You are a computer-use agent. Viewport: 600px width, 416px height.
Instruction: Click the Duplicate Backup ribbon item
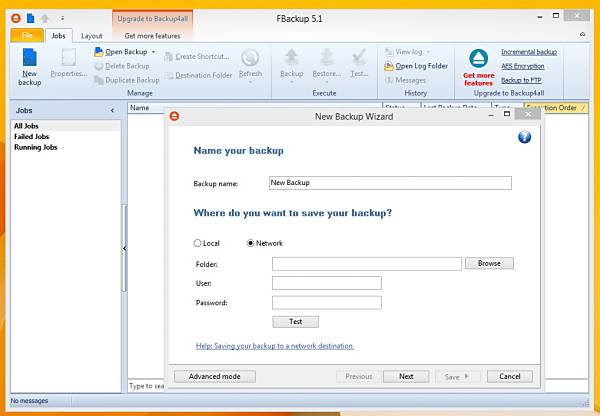[x=127, y=80]
